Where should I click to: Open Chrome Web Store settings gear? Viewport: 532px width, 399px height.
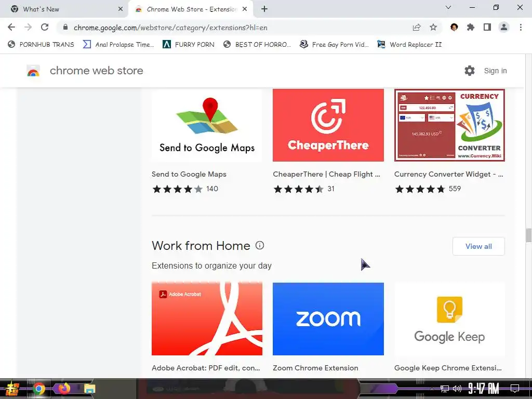(x=470, y=71)
